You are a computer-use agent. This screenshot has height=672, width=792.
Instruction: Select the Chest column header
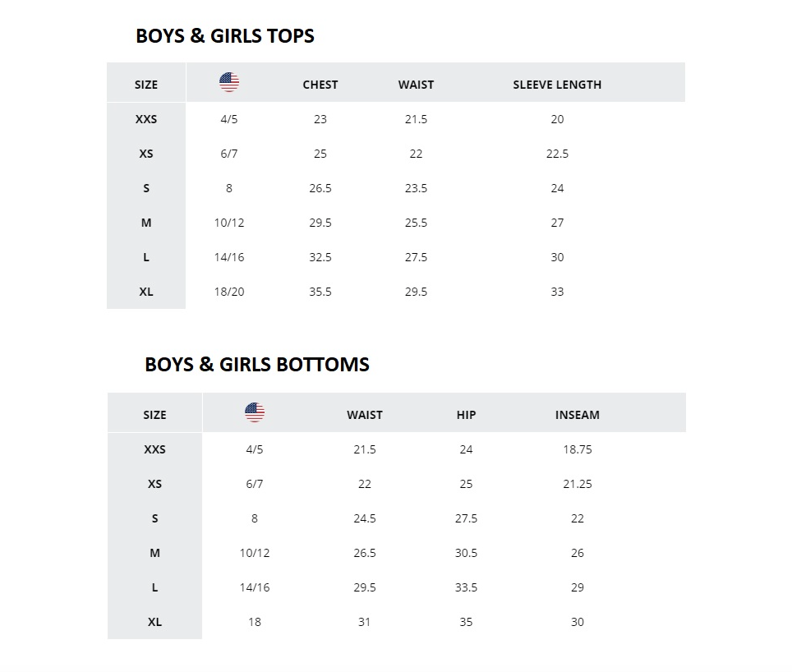pyautogui.click(x=320, y=85)
